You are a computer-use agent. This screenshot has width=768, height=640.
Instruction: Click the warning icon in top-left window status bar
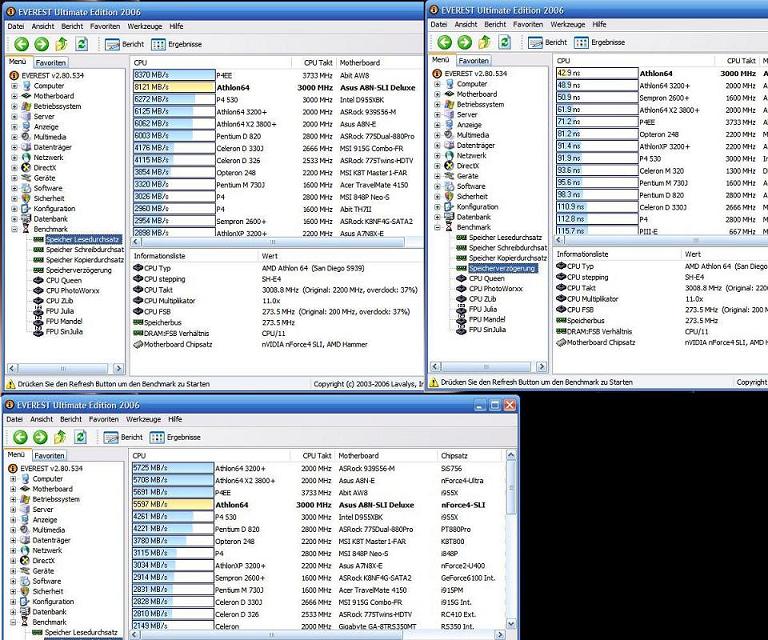click(10, 384)
